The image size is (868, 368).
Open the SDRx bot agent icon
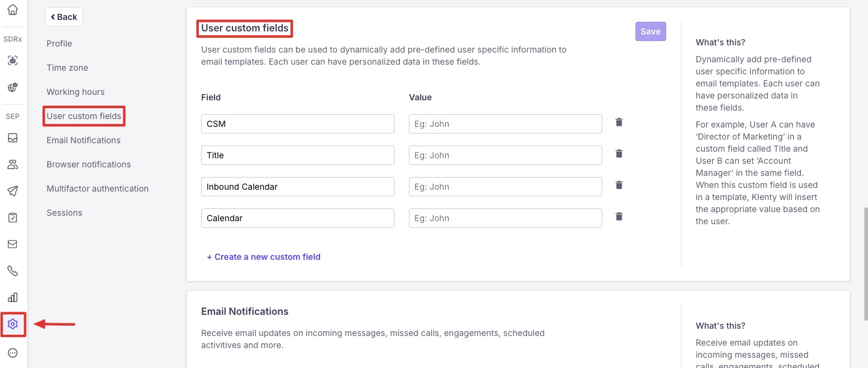(x=13, y=60)
